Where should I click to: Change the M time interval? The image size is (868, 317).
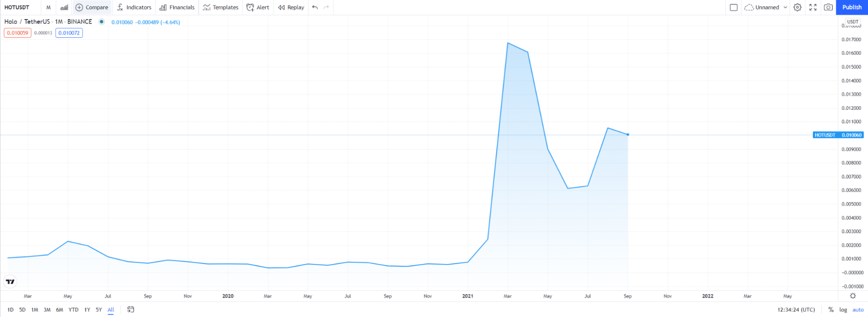point(48,7)
